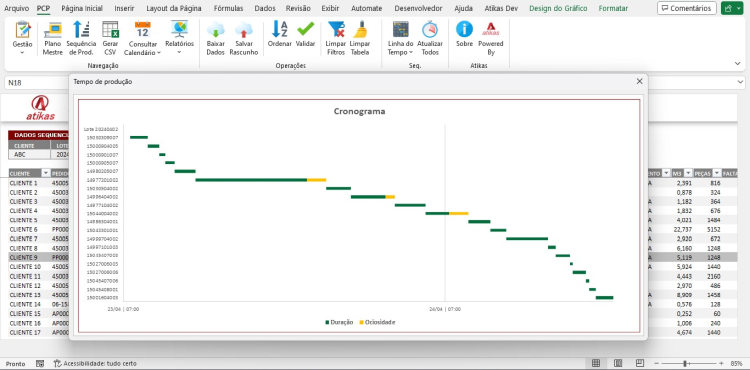Screen dimensions: 750x370
Task: Open the Arquivo menu
Action: [x=16, y=8]
